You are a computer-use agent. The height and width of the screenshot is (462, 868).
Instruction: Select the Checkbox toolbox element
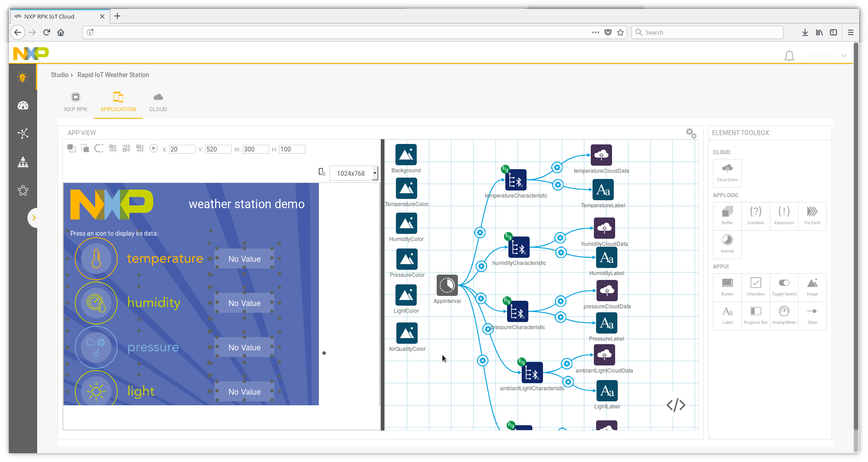coord(756,287)
